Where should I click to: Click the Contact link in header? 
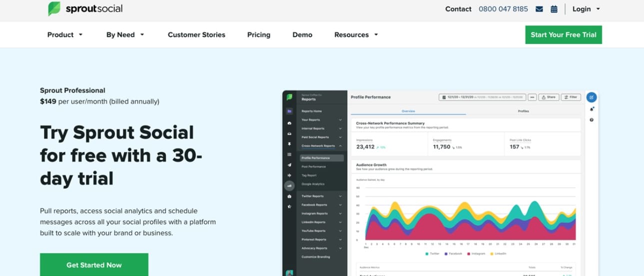tap(458, 9)
